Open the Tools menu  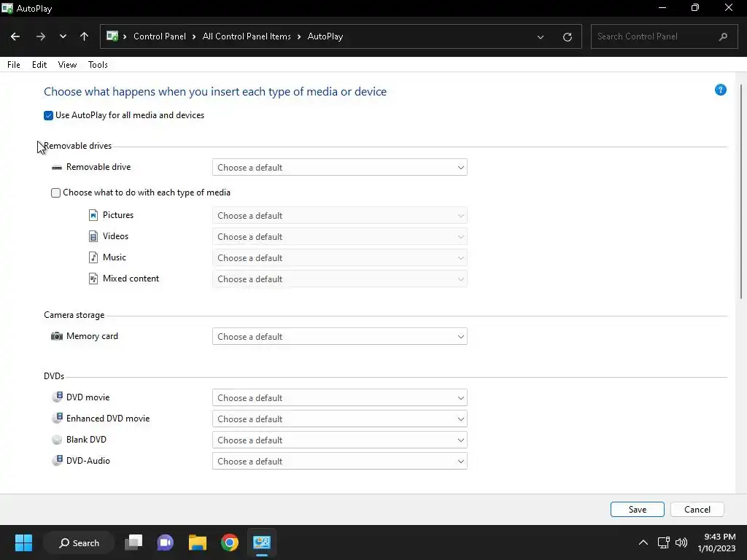98,65
